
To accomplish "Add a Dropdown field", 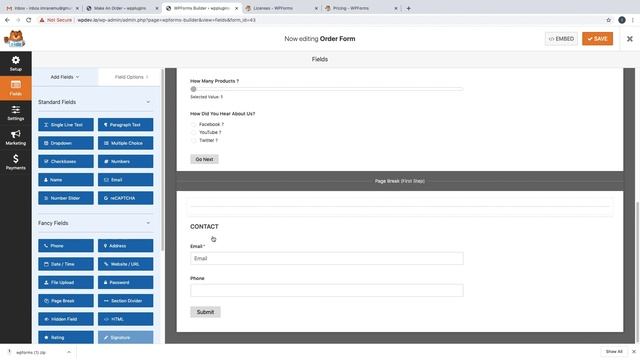I will pos(66,143).
